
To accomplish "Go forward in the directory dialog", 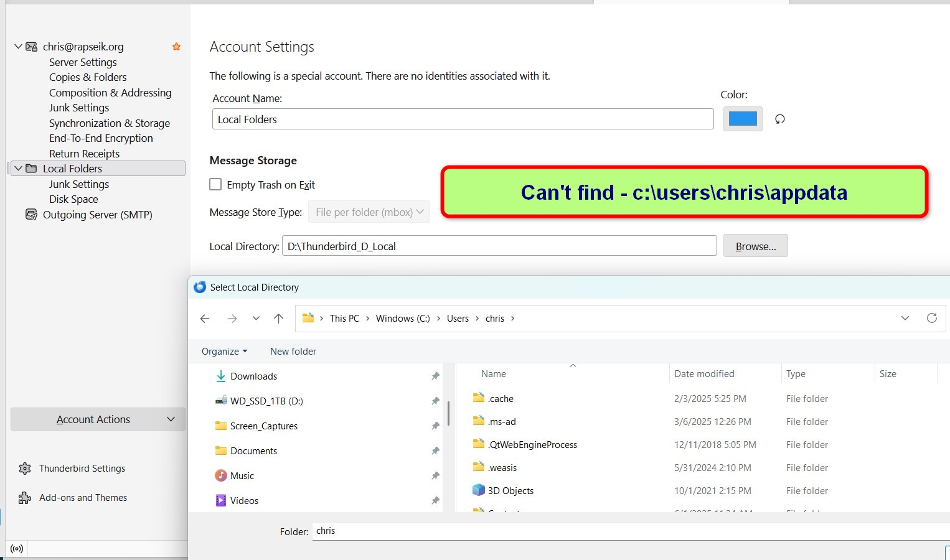I will point(232,319).
